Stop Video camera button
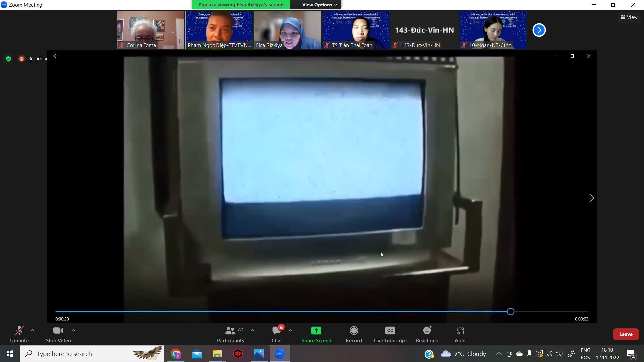This screenshot has width=644, height=362. tap(58, 334)
